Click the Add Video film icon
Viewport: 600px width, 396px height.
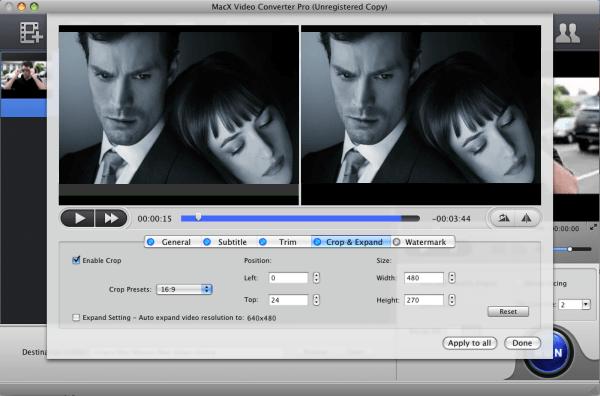(x=31, y=32)
